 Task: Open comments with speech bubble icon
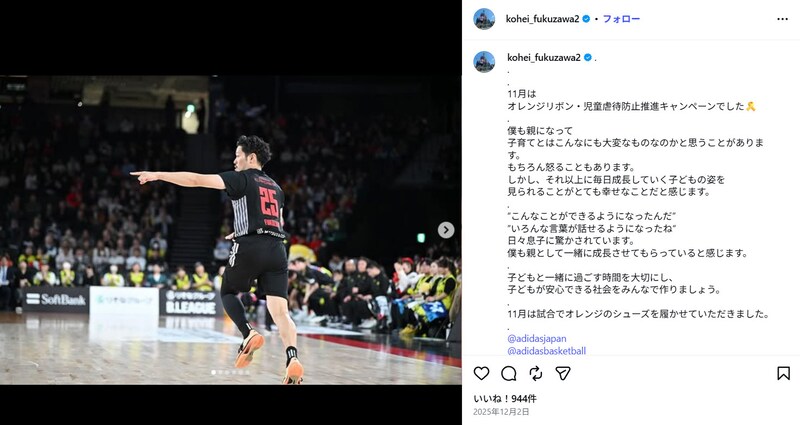click(509, 373)
